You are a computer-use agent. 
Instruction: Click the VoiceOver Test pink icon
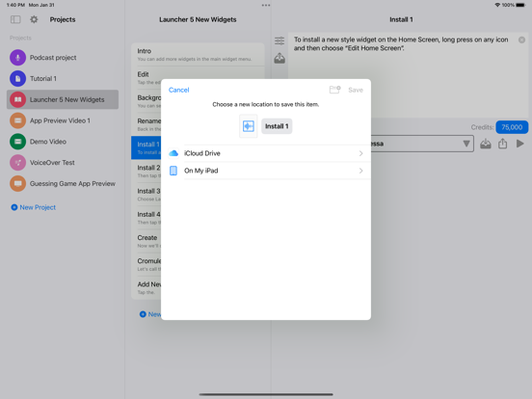pos(17,163)
